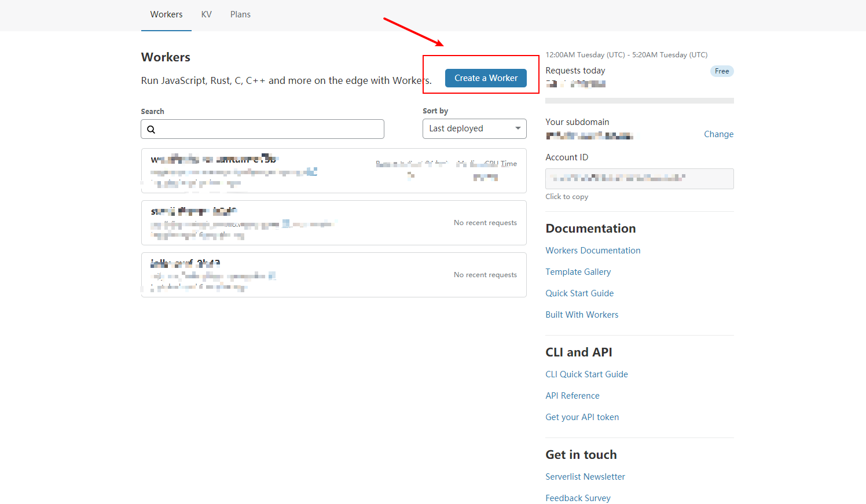
Task: Open the Workers Documentation link
Action: pos(593,251)
